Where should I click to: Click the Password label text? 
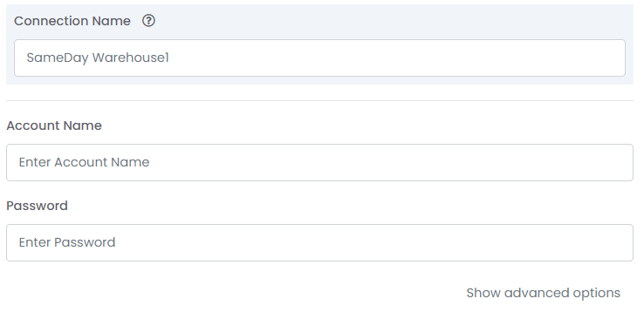(x=37, y=206)
